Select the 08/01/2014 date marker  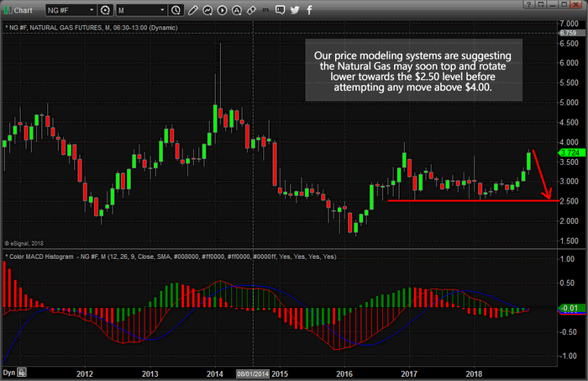tap(252, 374)
